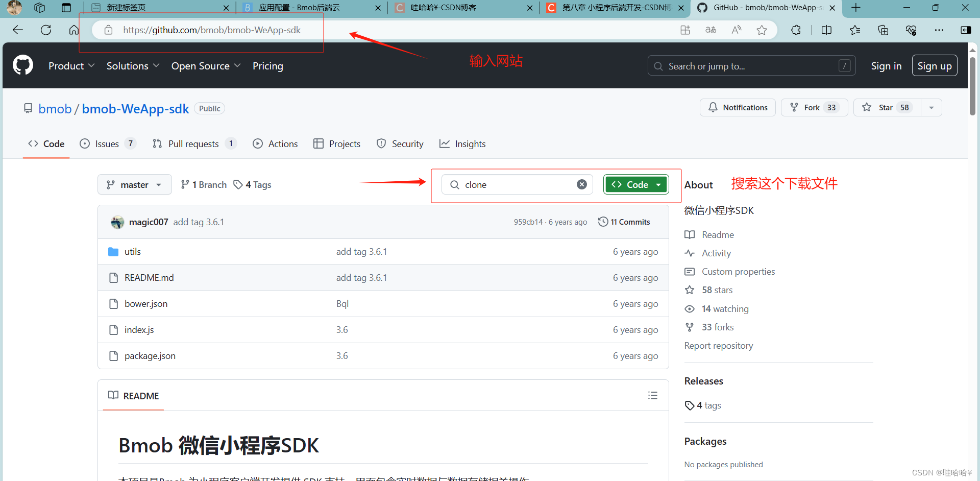Open README outline list icon
The width and height of the screenshot is (980, 481).
coord(653,395)
